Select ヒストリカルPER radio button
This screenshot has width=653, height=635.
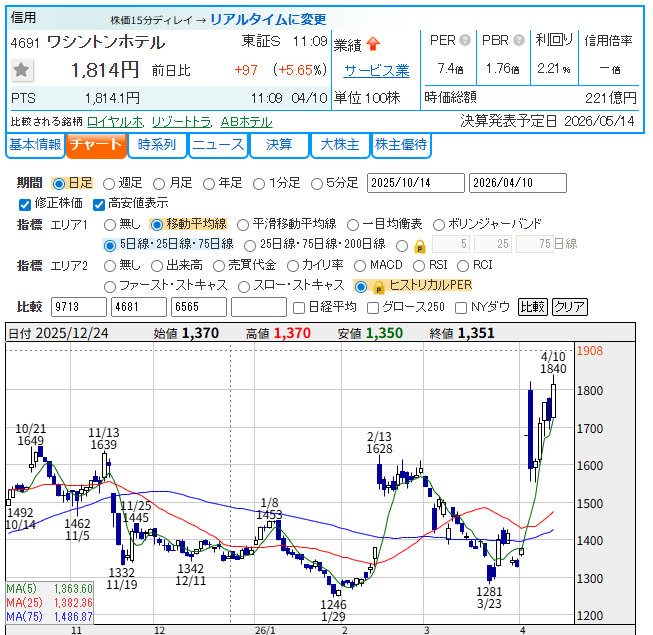[361, 286]
